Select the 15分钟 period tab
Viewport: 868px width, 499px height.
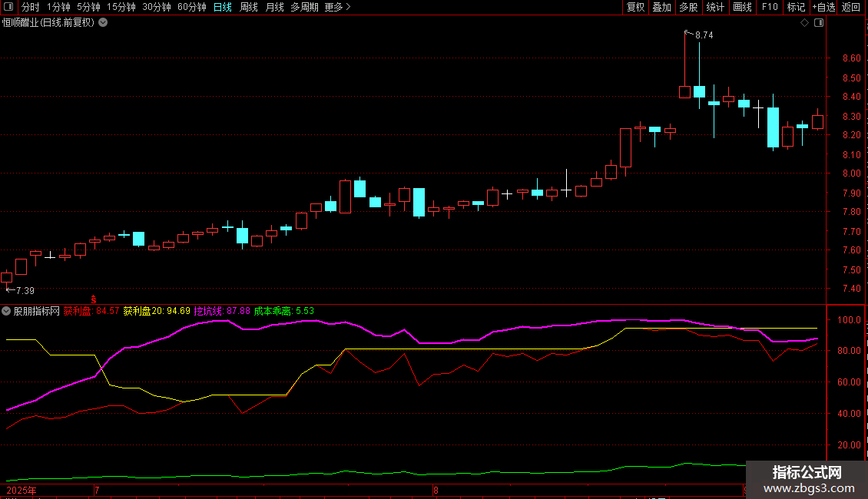pyautogui.click(x=121, y=7)
